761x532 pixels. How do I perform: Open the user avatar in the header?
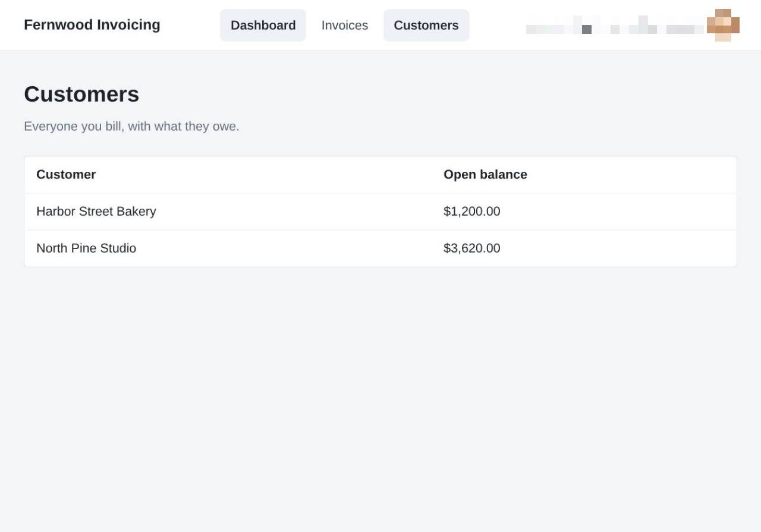723,25
